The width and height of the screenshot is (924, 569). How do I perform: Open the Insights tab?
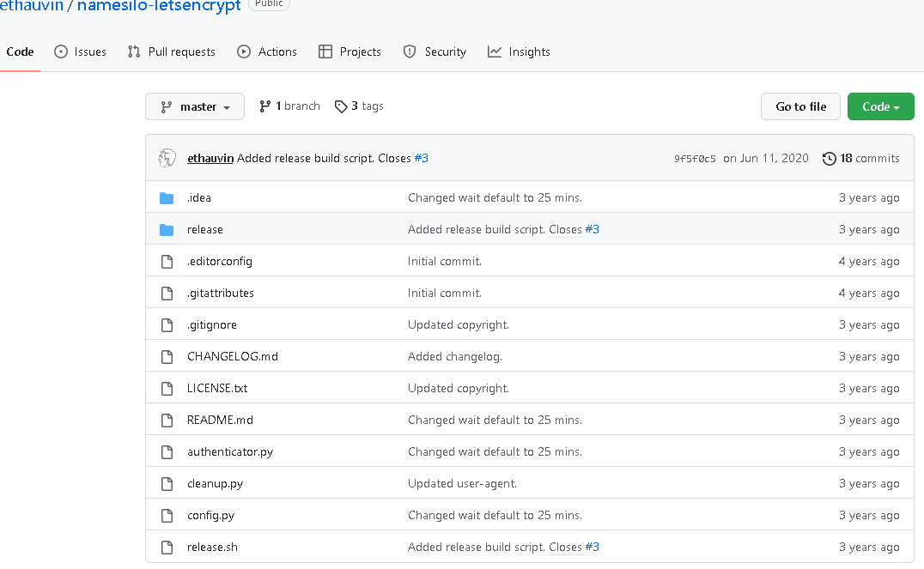point(519,52)
